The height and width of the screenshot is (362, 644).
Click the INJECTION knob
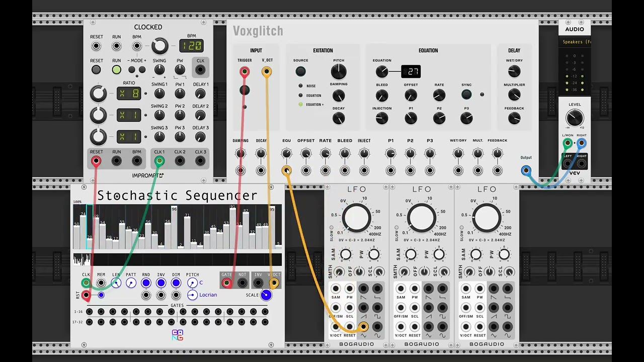[382, 119]
